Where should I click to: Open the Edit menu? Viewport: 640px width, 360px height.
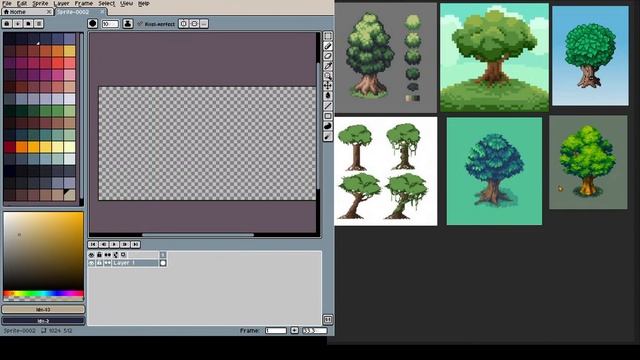22,3
